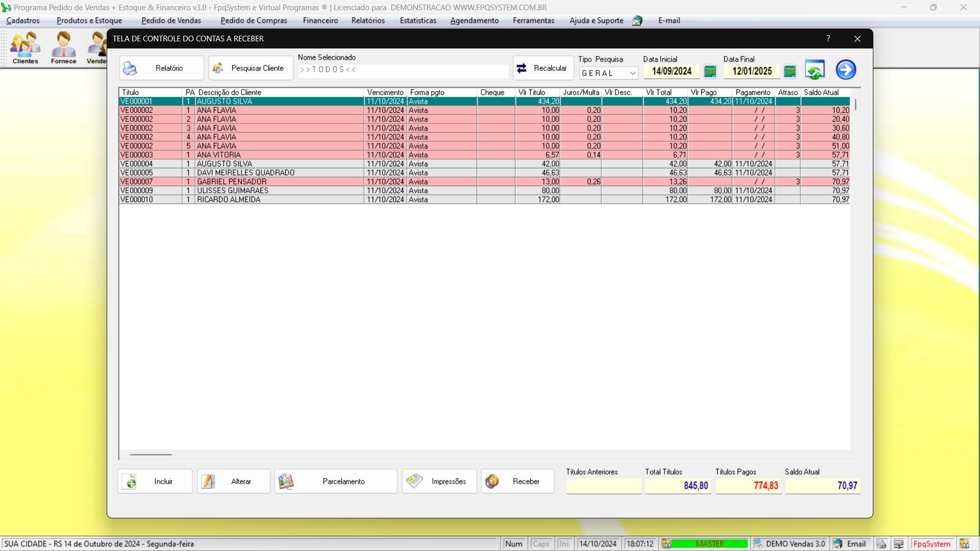Open the Produtos e Estoque menu
980x551 pixels.
(x=89, y=21)
